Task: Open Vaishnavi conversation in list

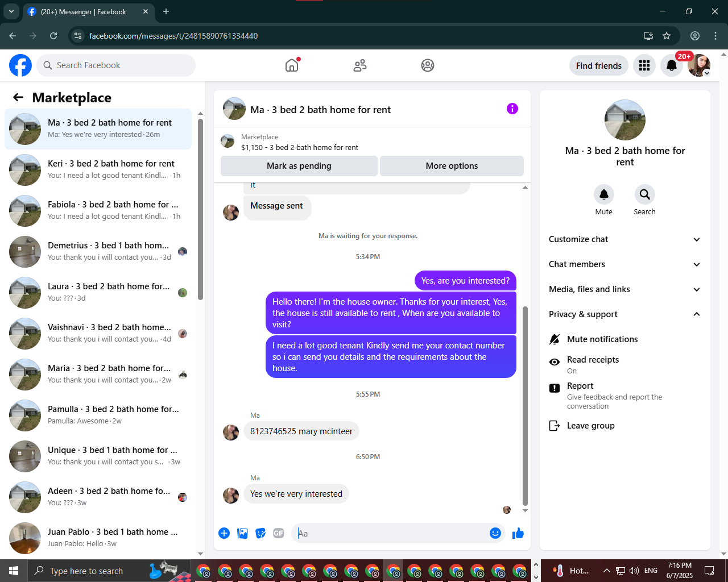Action: point(98,334)
